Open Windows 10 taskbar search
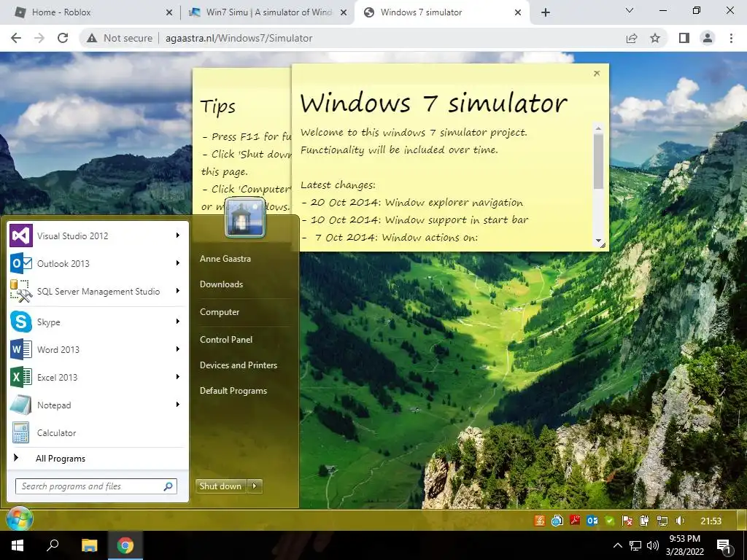The image size is (747, 560). (x=53, y=545)
